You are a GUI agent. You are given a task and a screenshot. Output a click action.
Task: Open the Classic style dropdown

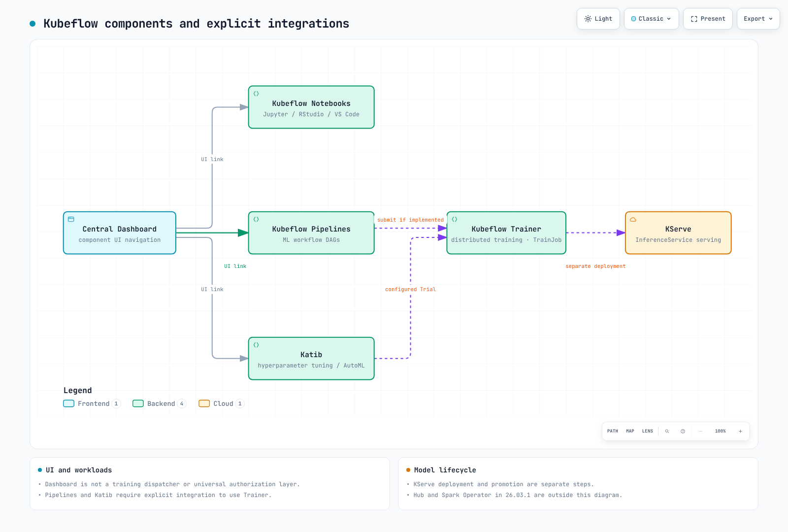[x=651, y=19]
